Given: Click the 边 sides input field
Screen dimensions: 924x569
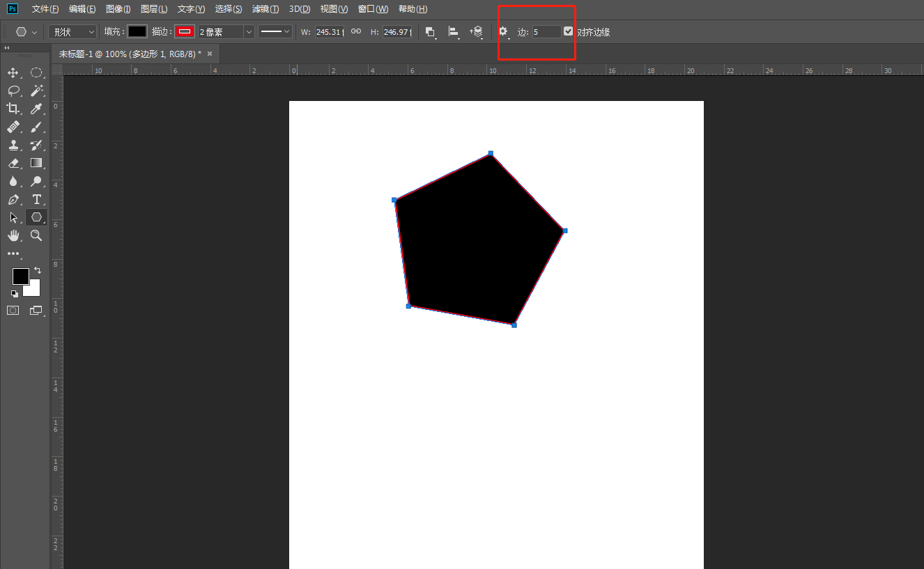Looking at the screenshot, I should click(x=546, y=32).
